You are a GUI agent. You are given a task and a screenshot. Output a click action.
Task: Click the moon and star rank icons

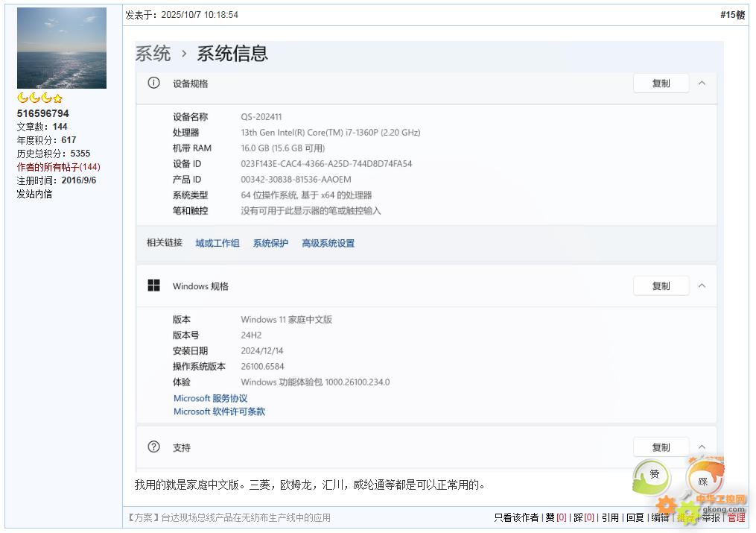39,98
